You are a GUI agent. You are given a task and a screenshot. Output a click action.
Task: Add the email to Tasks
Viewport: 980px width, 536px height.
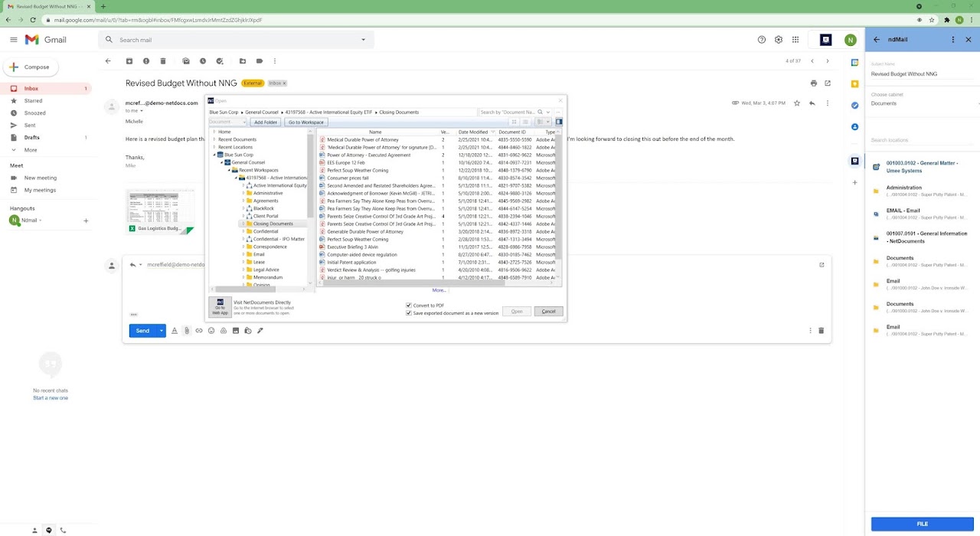click(220, 61)
